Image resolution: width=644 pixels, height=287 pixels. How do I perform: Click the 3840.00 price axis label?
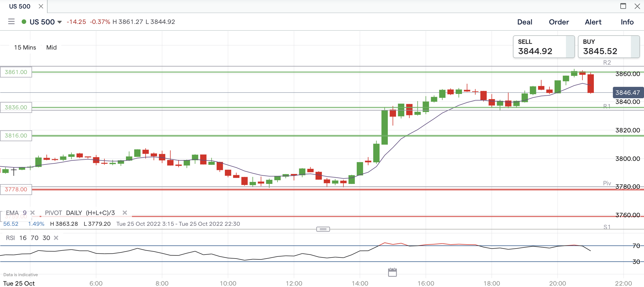[628, 102]
